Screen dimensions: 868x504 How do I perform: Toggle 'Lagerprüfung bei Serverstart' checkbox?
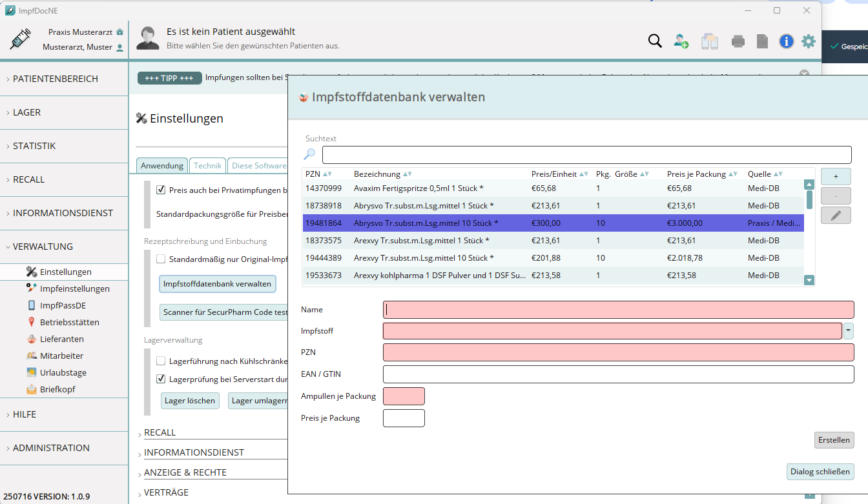pyautogui.click(x=161, y=379)
